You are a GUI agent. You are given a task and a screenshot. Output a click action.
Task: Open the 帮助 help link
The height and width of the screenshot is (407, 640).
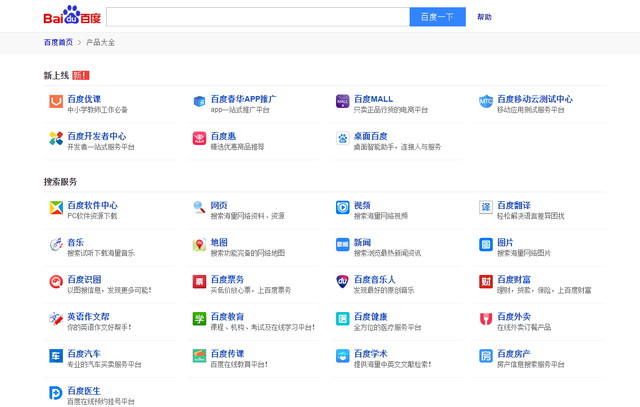[x=484, y=17]
